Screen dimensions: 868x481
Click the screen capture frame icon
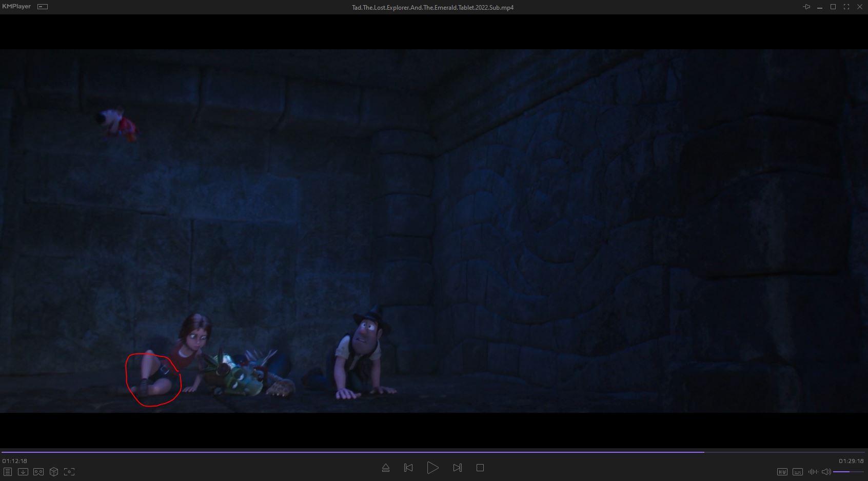(69, 472)
